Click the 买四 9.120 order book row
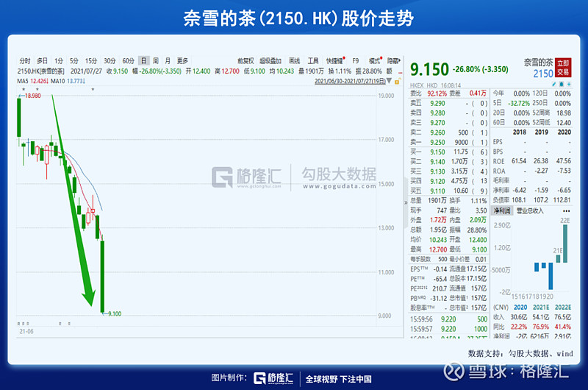Viewport: 588px width, 390px height. [x=448, y=181]
